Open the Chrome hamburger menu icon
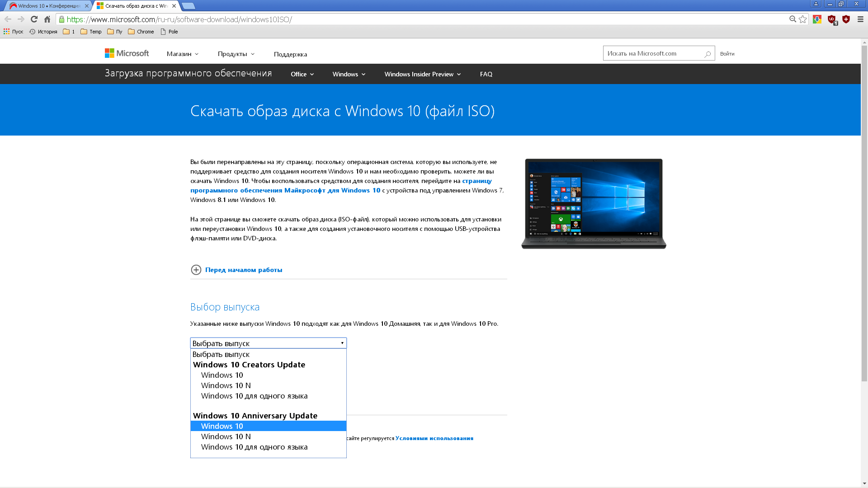 click(860, 19)
